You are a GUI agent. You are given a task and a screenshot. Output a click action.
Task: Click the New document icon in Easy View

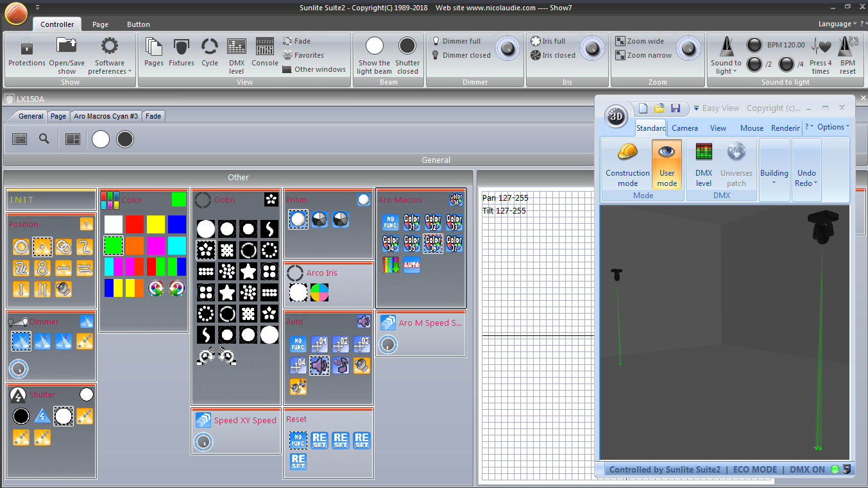tap(643, 108)
